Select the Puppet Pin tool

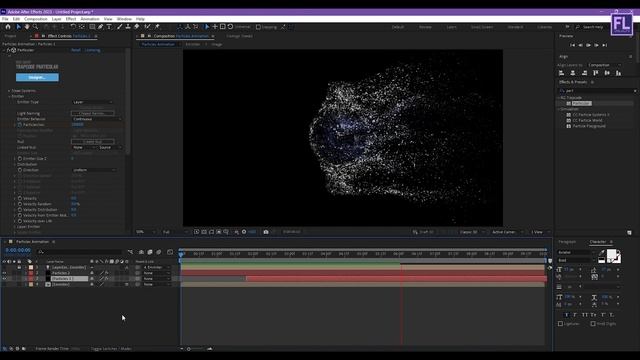(x=157, y=27)
